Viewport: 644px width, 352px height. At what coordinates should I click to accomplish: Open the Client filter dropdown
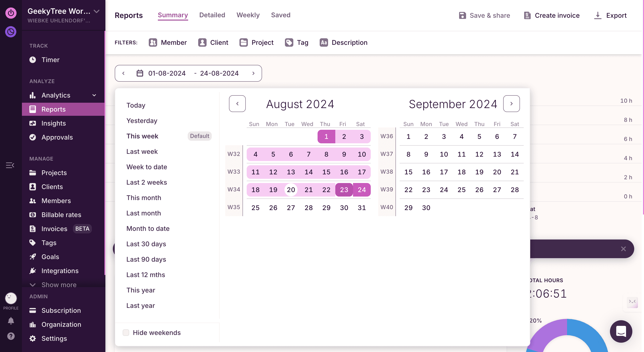(213, 42)
